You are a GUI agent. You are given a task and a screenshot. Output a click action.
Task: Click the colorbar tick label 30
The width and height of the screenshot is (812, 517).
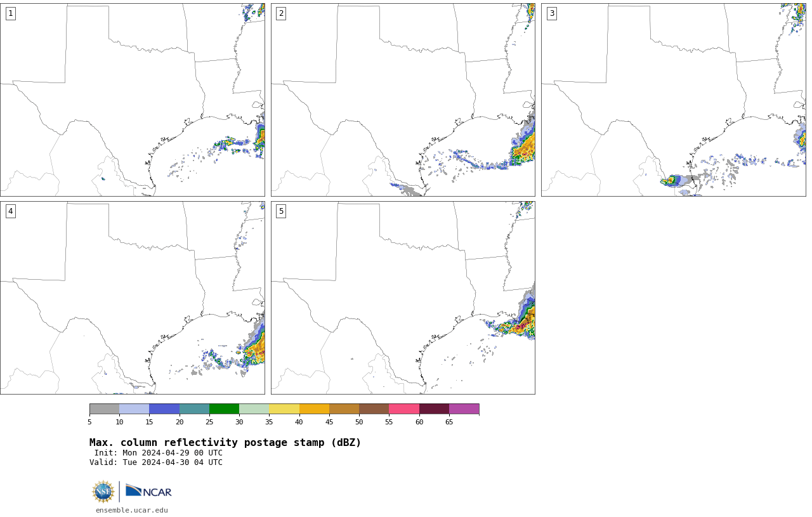point(239,422)
